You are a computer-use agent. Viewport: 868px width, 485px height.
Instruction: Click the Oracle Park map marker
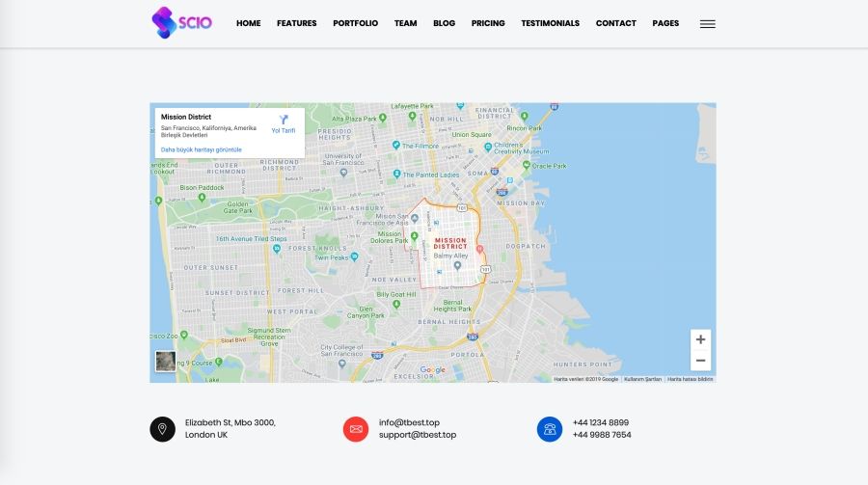point(526,165)
